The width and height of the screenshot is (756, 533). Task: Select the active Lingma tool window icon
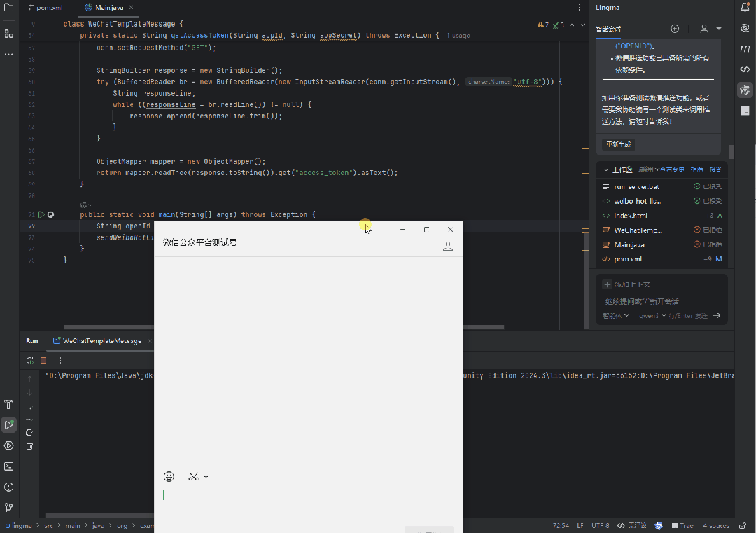745,90
